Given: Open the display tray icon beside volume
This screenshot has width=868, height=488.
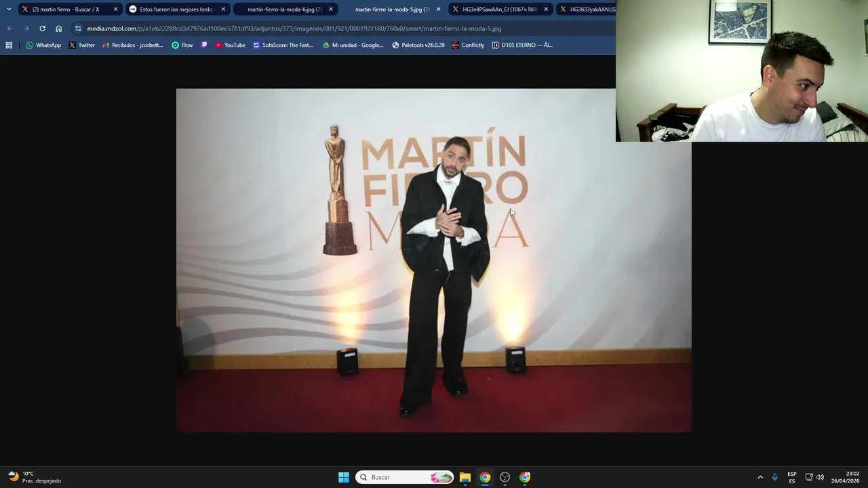Looking at the screenshot, I should (809, 477).
